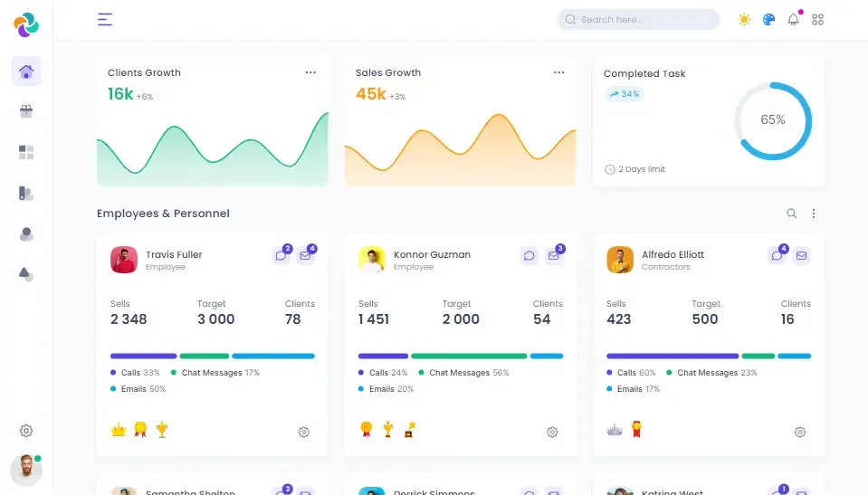Click the Sales Growth chart
This screenshot has height=495, width=868.
(461, 149)
